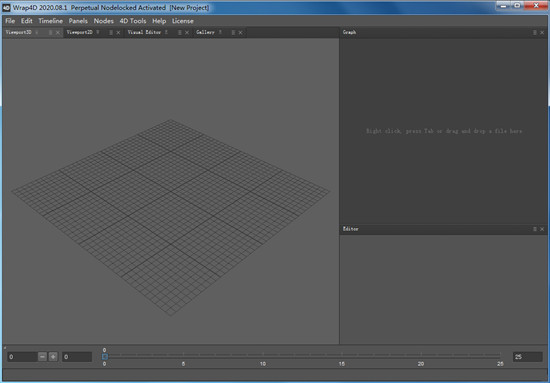Open the Visual Editor tab options menu icon
The width and height of the screenshot is (550, 383).
179,33
